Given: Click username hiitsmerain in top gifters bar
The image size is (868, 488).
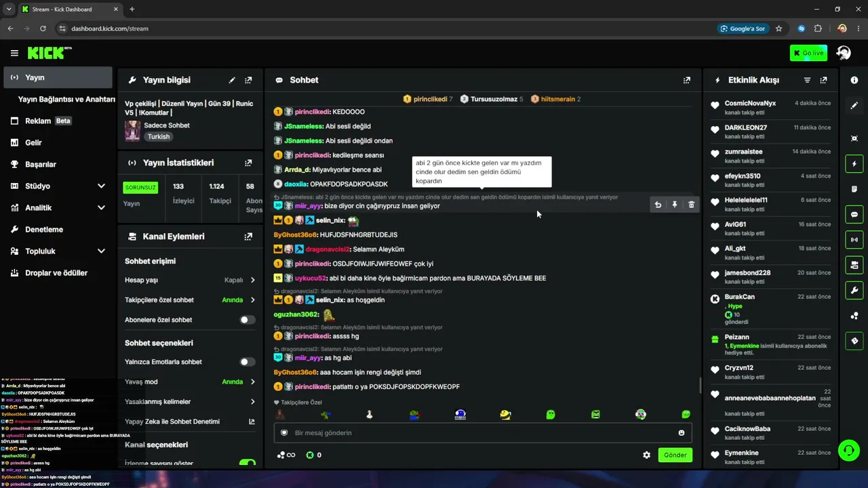Looking at the screenshot, I should (x=558, y=99).
